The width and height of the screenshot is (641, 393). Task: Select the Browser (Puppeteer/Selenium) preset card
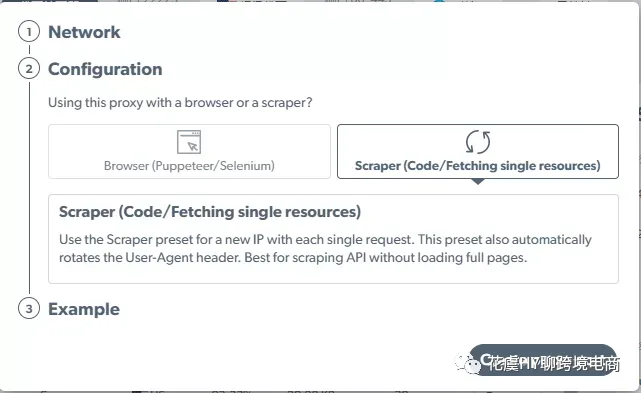(x=189, y=151)
